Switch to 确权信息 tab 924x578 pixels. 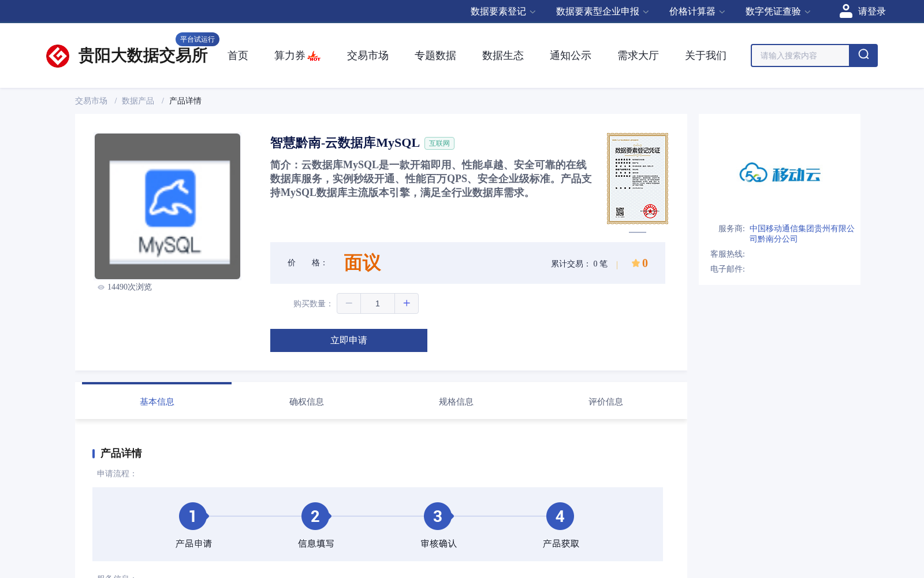[x=307, y=402]
